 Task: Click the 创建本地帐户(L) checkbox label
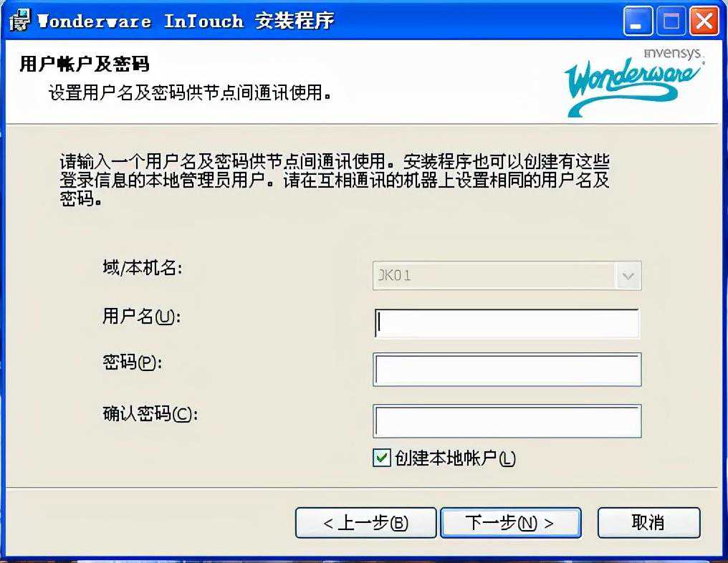[455, 458]
